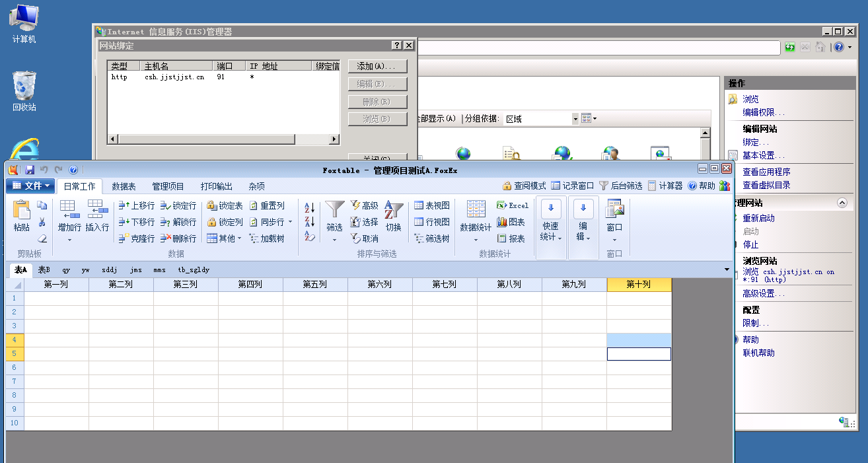This screenshot has height=463, width=868.
Task: Click the 加载树 load tree icon
Action: (267, 238)
